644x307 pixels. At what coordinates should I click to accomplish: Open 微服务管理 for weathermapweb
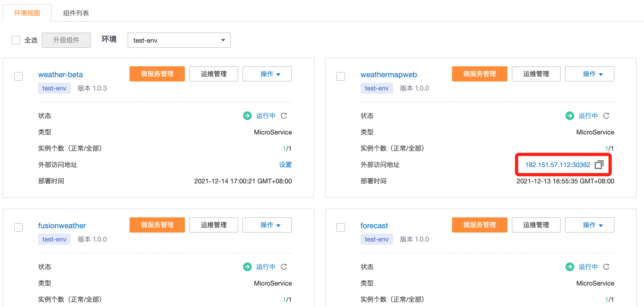coord(479,74)
